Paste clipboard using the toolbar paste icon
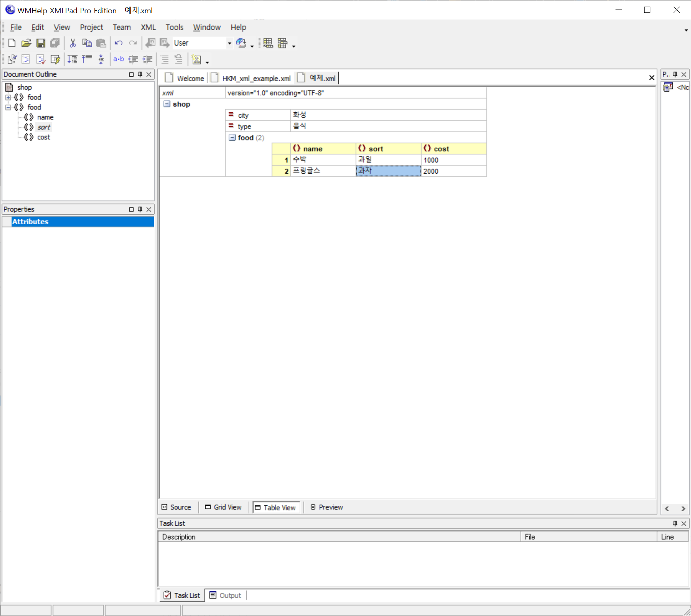 [x=101, y=43]
